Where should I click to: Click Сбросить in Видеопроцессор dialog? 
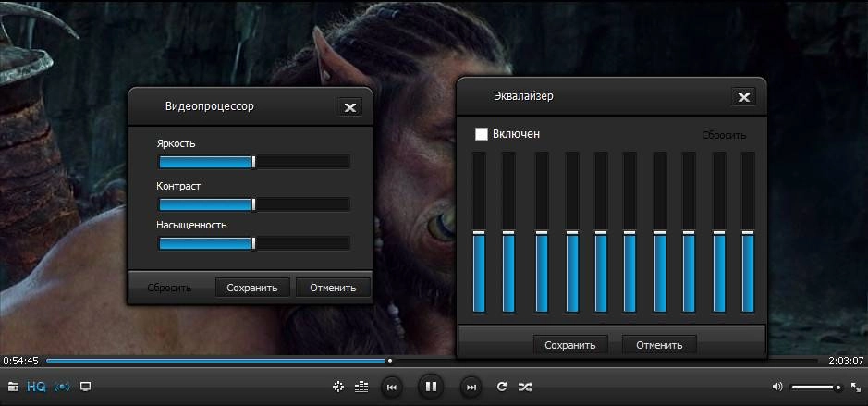[169, 288]
